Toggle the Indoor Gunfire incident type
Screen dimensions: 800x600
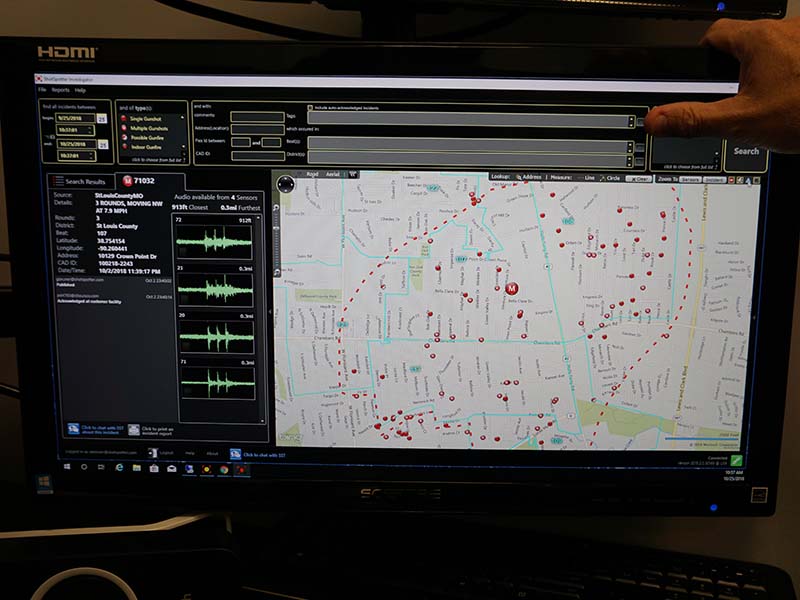point(142,147)
